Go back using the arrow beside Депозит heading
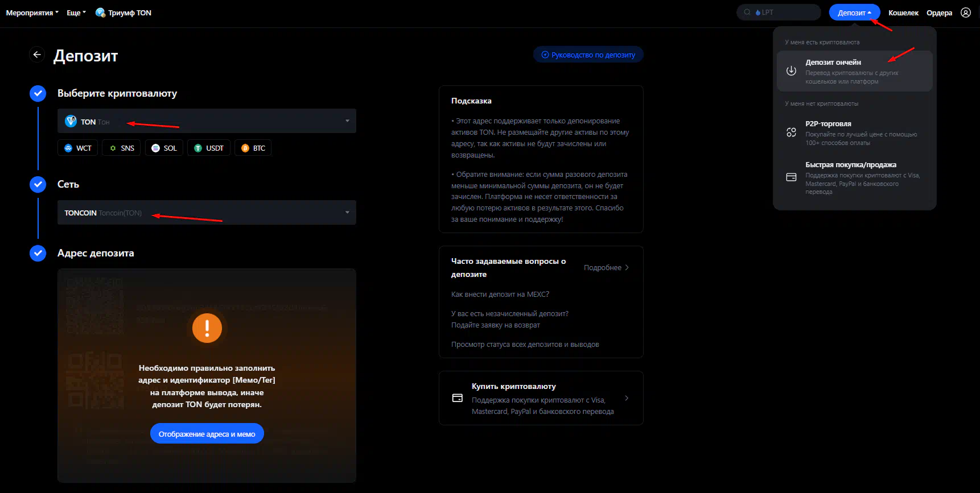Image resolution: width=980 pixels, height=493 pixels. (37, 55)
